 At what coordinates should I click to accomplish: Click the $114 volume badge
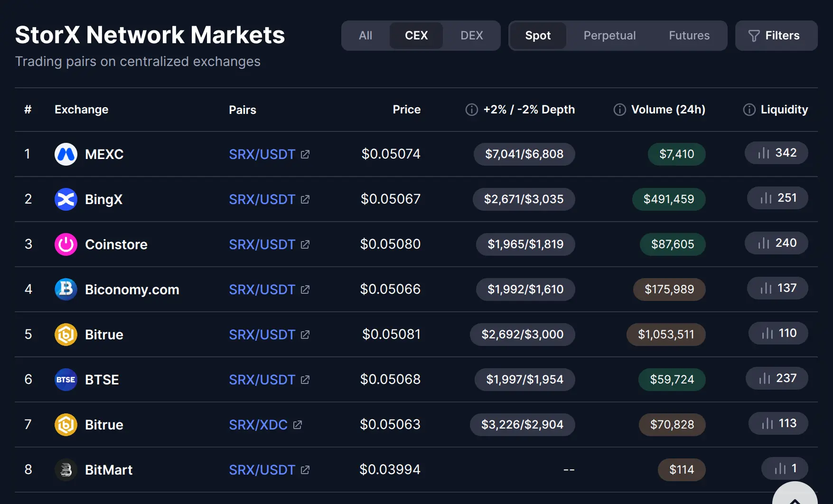coord(682,470)
